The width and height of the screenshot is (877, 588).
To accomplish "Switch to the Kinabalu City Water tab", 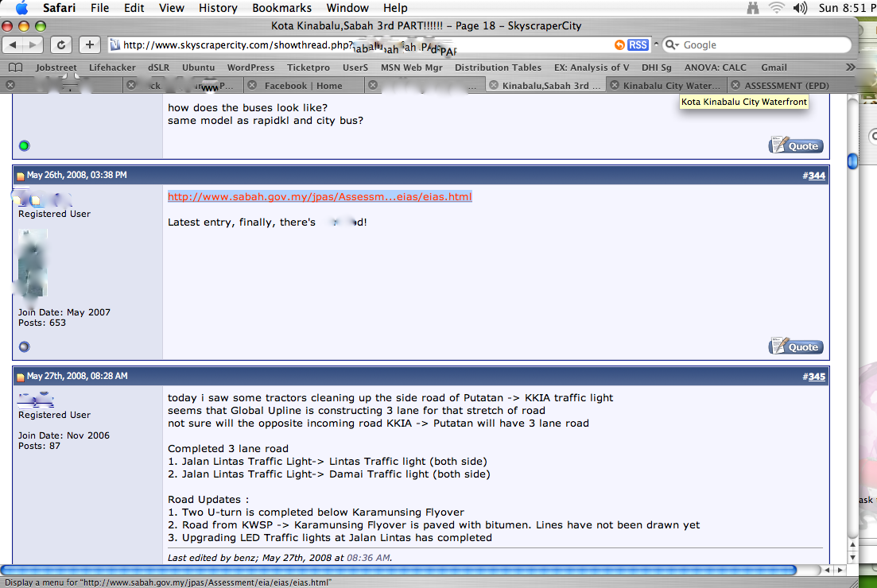I will 671,86.
